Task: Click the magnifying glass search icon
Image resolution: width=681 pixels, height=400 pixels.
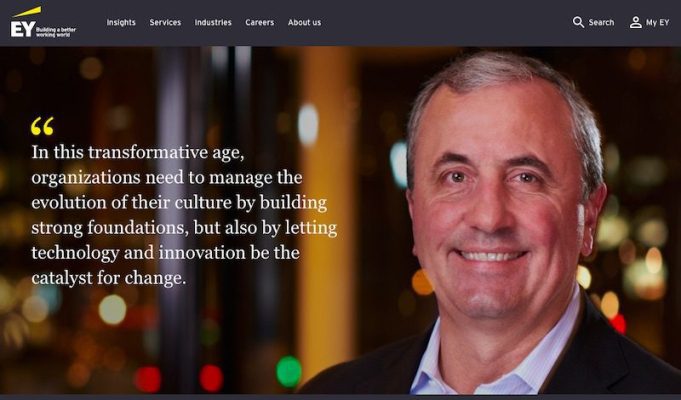Action: [x=578, y=22]
